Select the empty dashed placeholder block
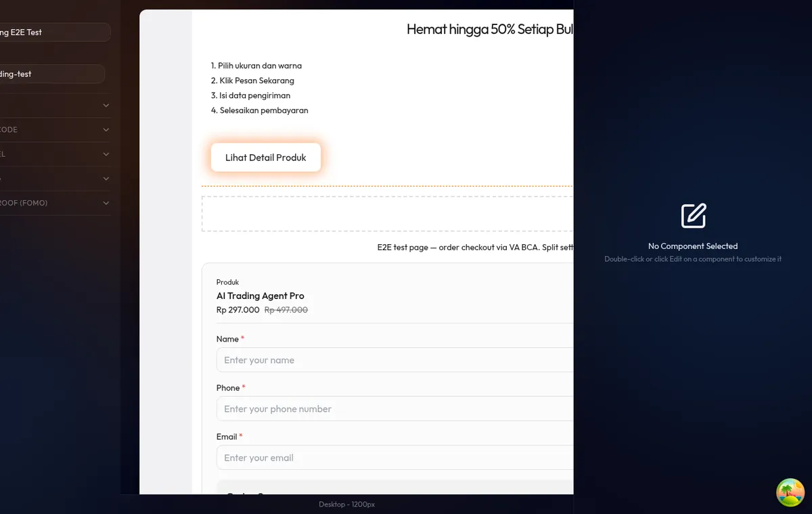Viewport: 812px width, 514px height. [387, 214]
